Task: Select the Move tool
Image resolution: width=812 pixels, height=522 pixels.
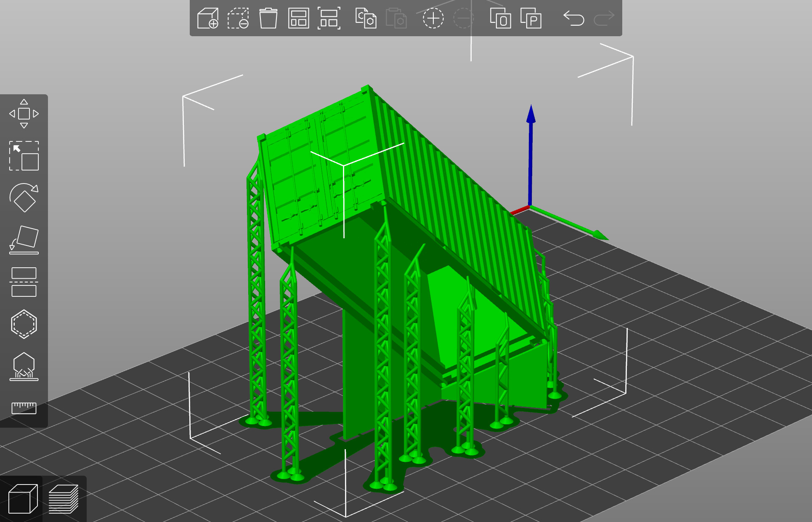Action: click(x=24, y=114)
